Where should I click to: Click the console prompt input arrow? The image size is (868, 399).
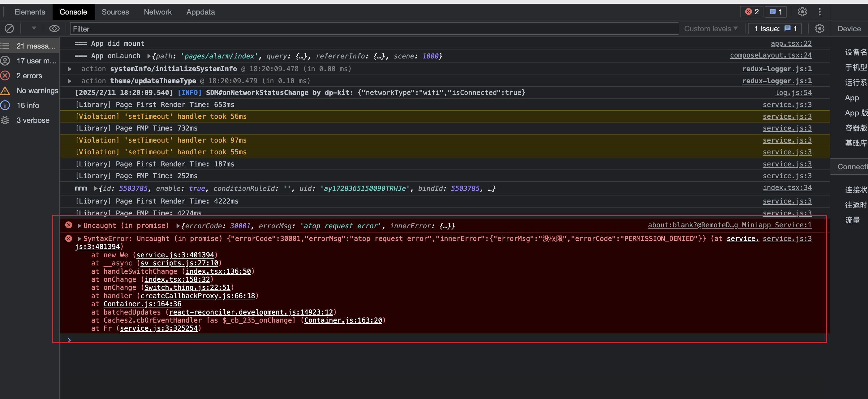[x=69, y=340]
